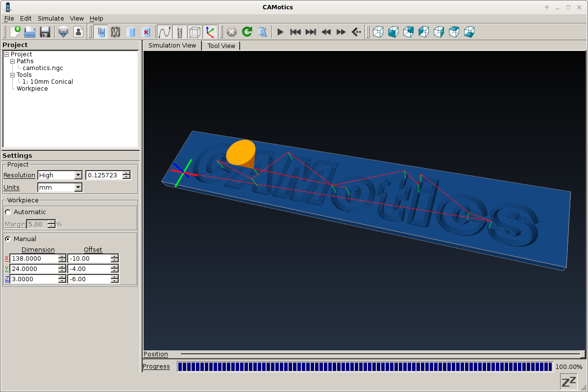Create a new project with toolbar icon

point(15,32)
